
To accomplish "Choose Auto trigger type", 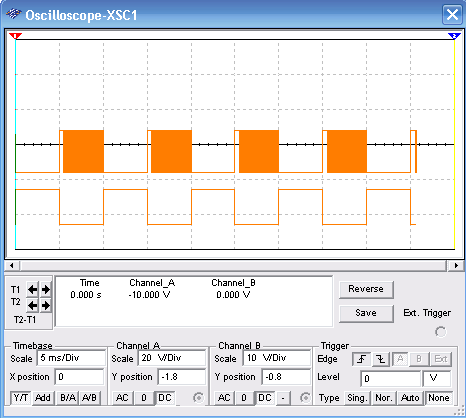I will point(410,398).
